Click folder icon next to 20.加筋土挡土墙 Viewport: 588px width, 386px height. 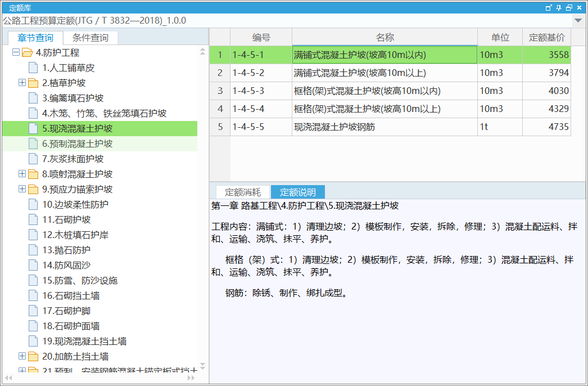click(33, 357)
